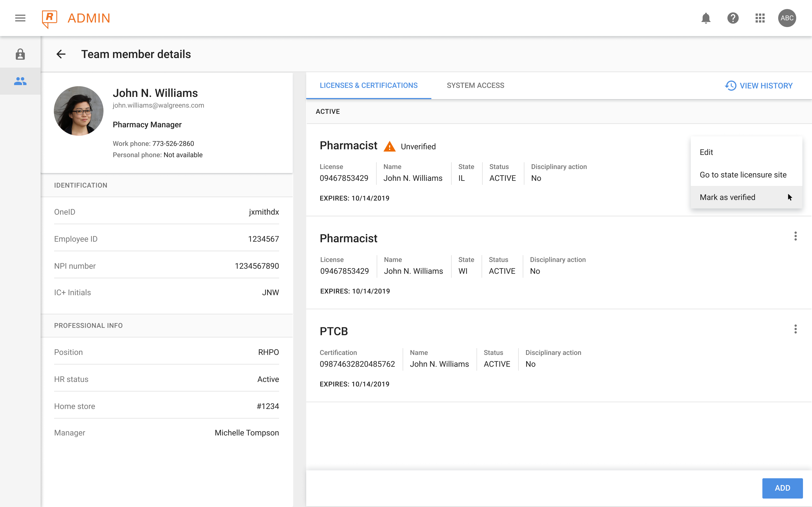Switch to the System Access tab
The height and width of the screenshot is (507, 812).
(475, 86)
